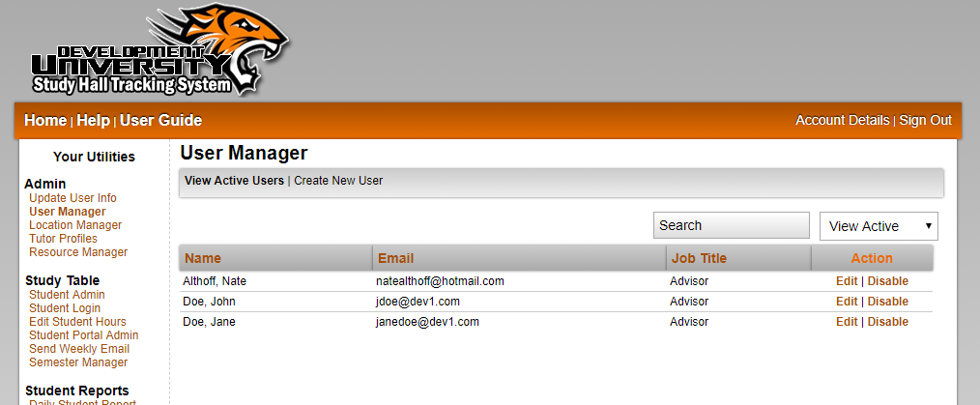Image resolution: width=980 pixels, height=405 pixels.
Task: Open Student Login page
Action: (65, 308)
